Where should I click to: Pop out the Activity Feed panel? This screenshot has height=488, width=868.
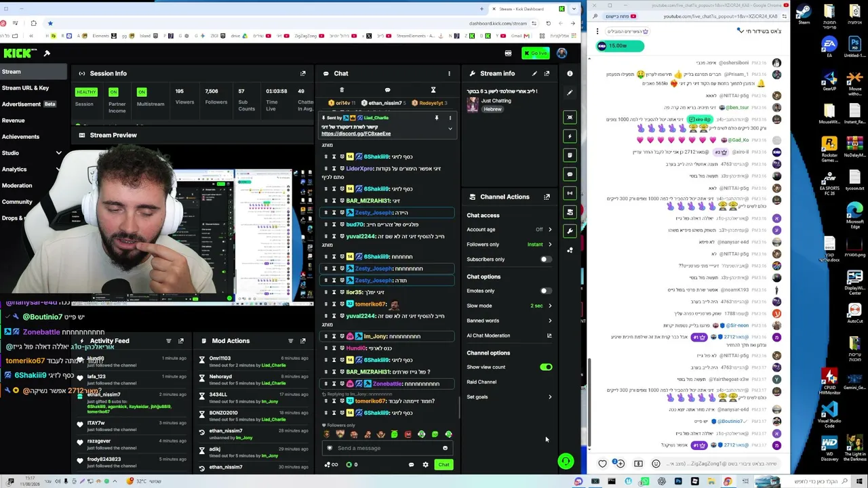tap(180, 341)
